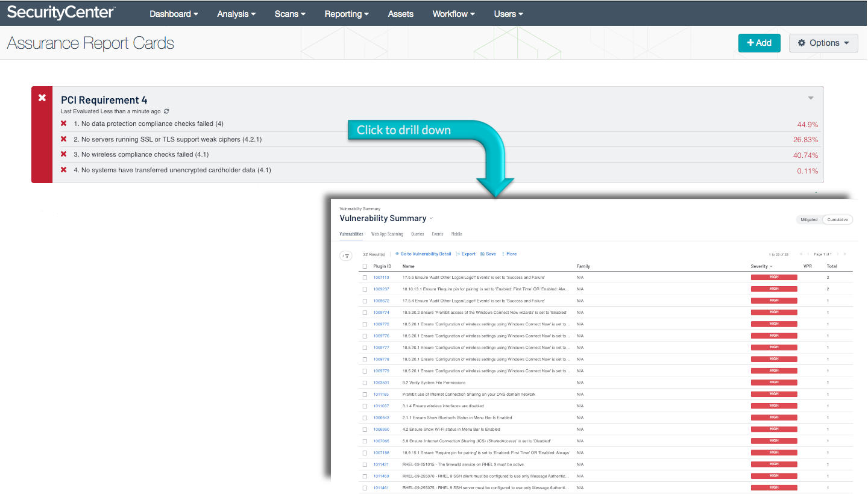Switch to the Web App Scanning tab
868x494 pixels.
pyautogui.click(x=387, y=234)
